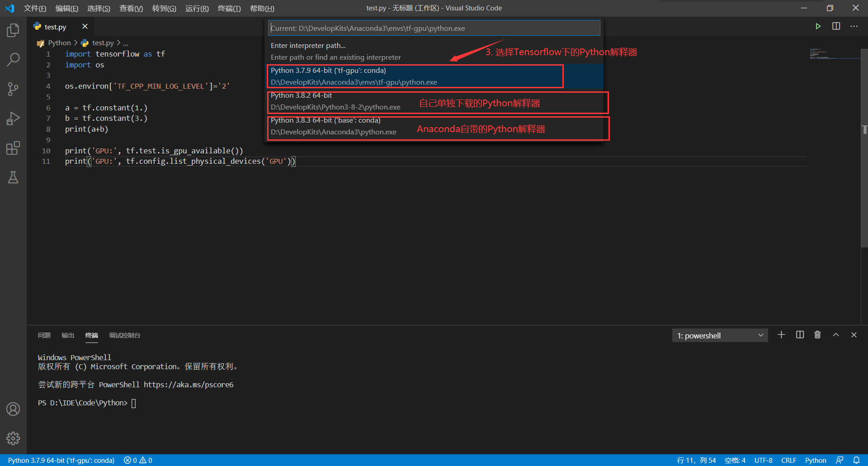Choose Enter interpreter path option

[434, 51]
